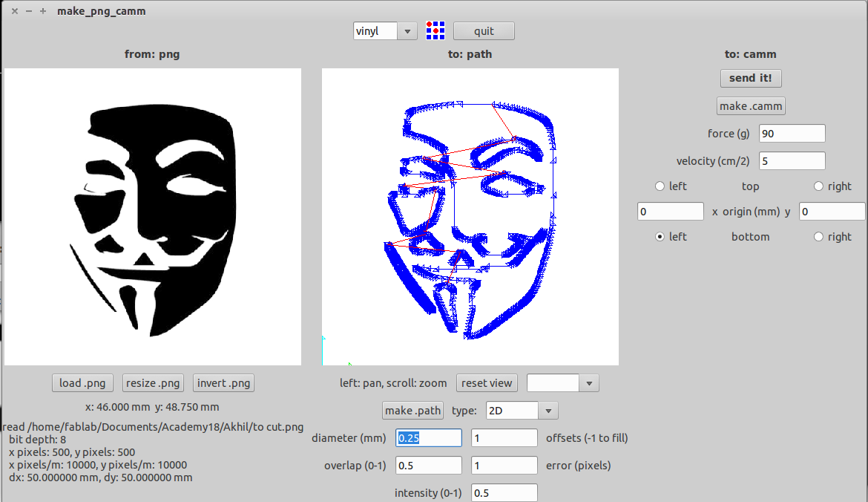Open the vinyl machine dropdown
Image resolution: width=868 pixels, height=502 pixels.
(x=407, y=31)
